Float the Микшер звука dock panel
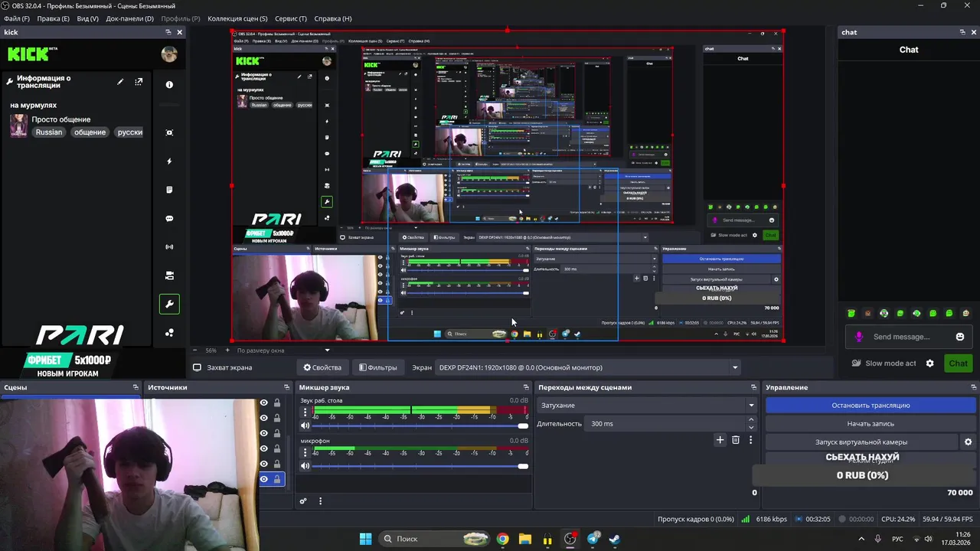 coord(526,387)
